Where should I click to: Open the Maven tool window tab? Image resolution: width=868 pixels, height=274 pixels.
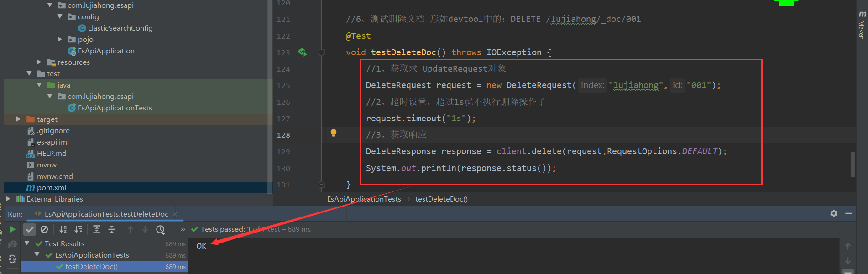tap(862, 25)
